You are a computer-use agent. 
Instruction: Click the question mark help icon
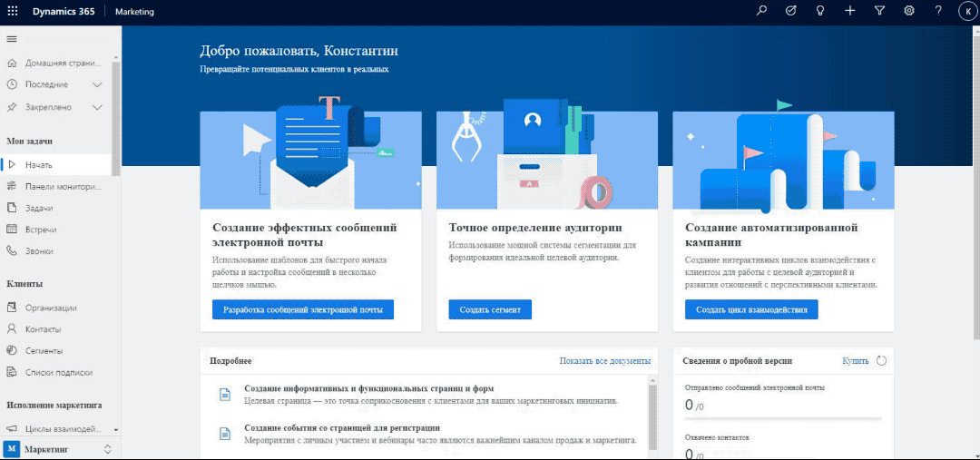(938, 11)
